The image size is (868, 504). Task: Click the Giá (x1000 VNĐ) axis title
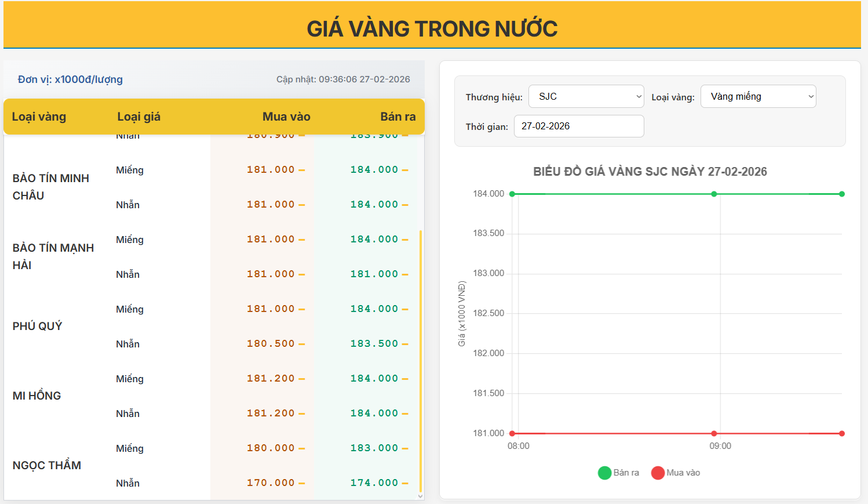click(462, 314)
